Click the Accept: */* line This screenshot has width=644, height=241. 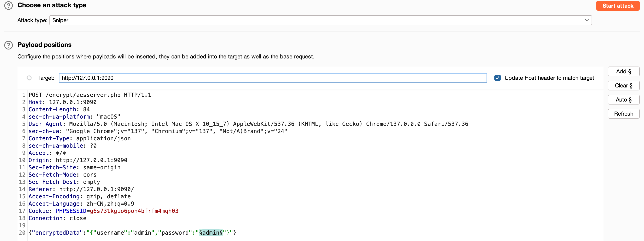47,153
